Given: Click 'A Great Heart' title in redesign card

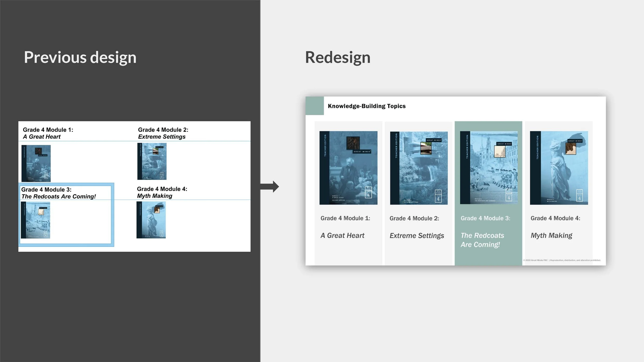Looking at the screenshot, I should [x=342, y=236].
